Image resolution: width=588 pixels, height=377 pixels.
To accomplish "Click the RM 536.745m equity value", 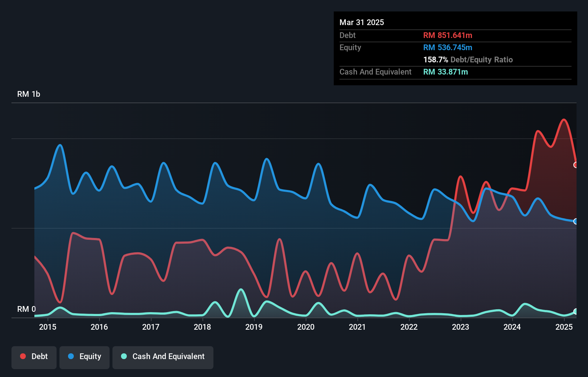I will tap(448, 47).
